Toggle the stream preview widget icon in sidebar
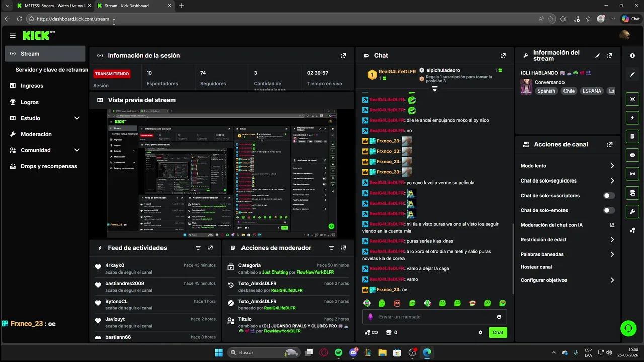 pos(632,99)
